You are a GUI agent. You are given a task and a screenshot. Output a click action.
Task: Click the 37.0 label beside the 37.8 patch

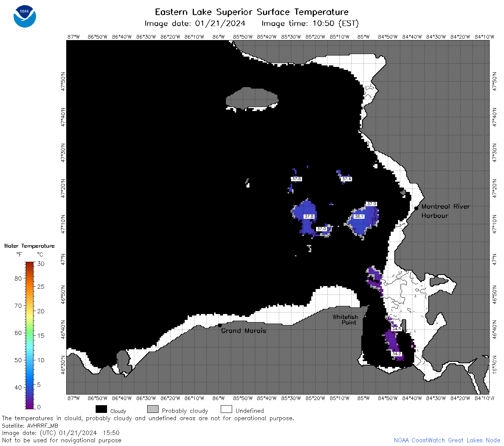coord(322,229)
